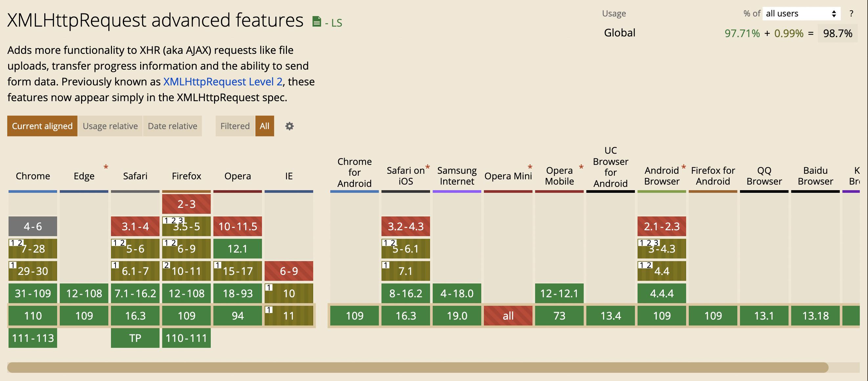Toggle the Filtered browser list option
The image size is (868, 381).
(235, 126)
